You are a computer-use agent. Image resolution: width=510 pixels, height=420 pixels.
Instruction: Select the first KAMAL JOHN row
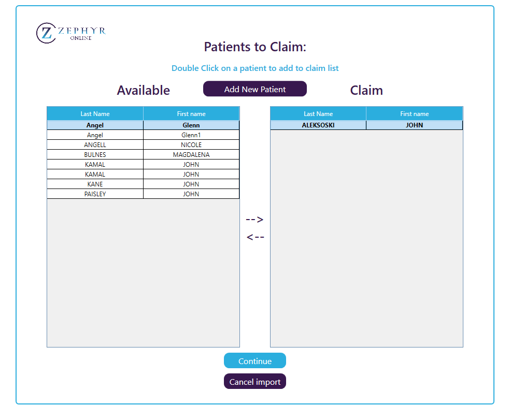coord(95,165)
